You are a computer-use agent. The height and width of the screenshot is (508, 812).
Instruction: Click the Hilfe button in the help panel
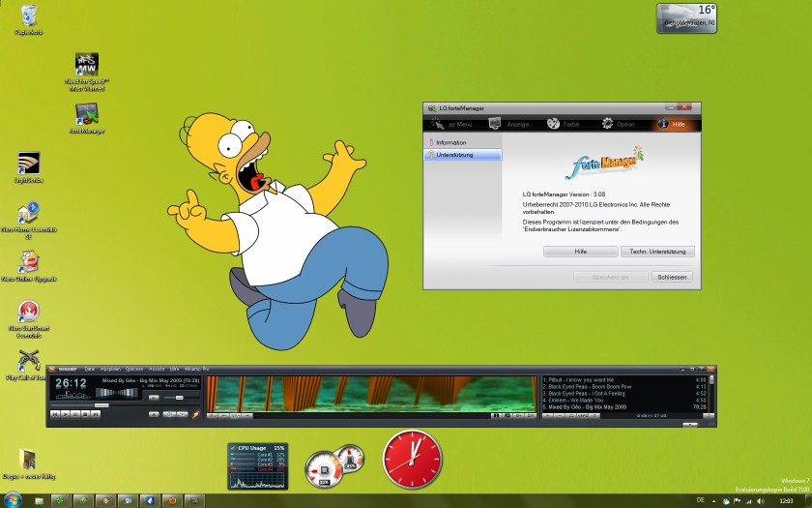580,252
